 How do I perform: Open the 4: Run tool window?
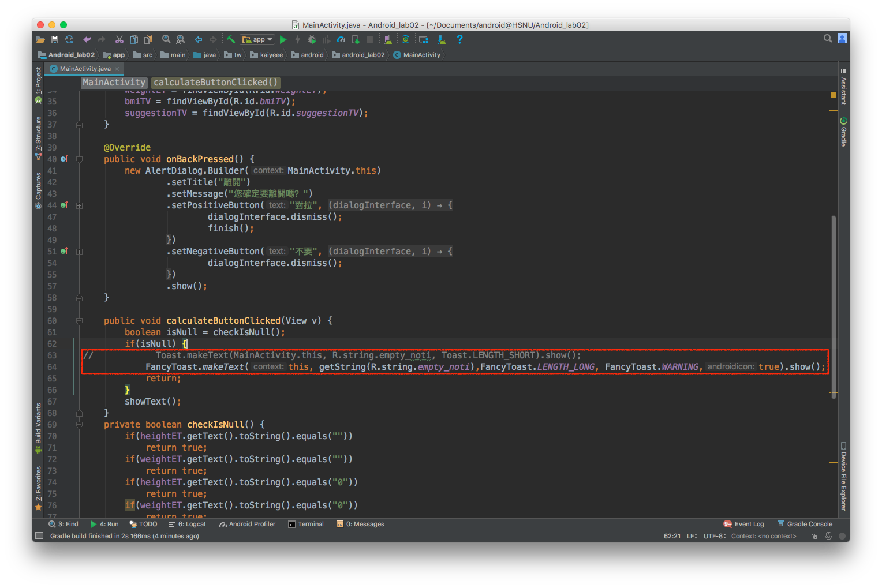point(104,524)
